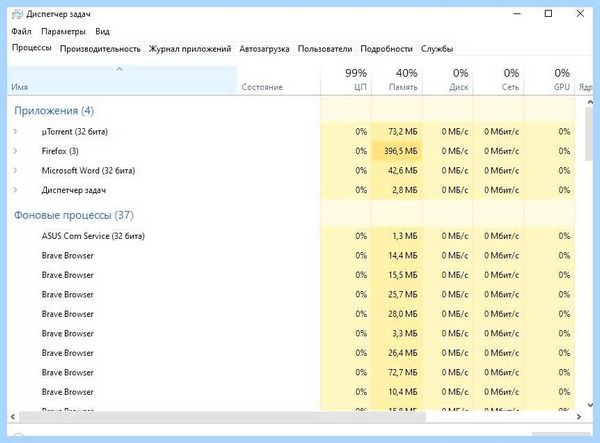The height and width of the screenshot is (443, 600).
Task: Click the 1,3 МБ memory cell for ASUS
Action: 396,236
